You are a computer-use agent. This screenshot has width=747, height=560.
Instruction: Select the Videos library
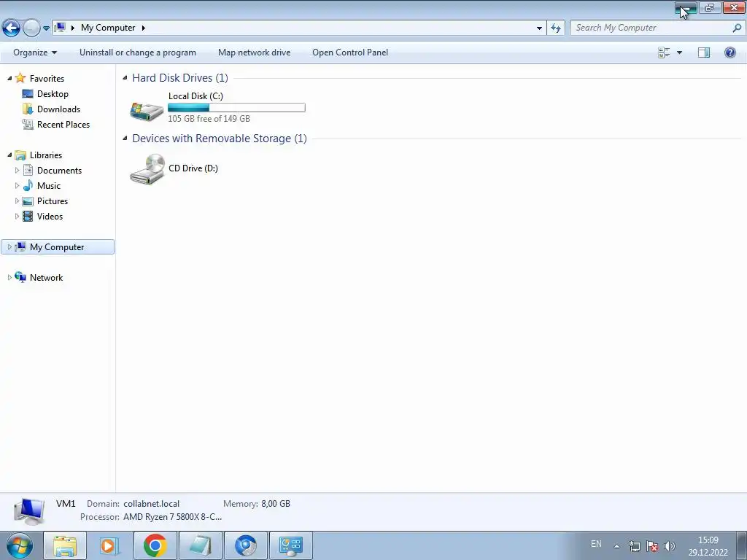[x=50, y=216]
